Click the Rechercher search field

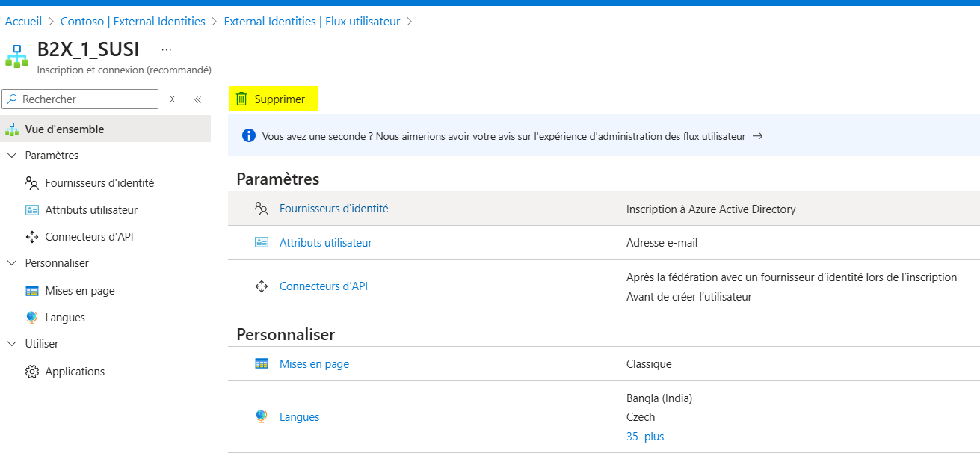[81, 99]
